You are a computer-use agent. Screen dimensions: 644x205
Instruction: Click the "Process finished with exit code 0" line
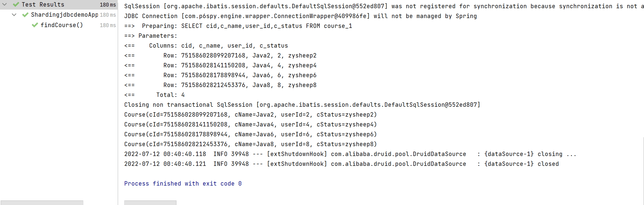tap(183, 184)
